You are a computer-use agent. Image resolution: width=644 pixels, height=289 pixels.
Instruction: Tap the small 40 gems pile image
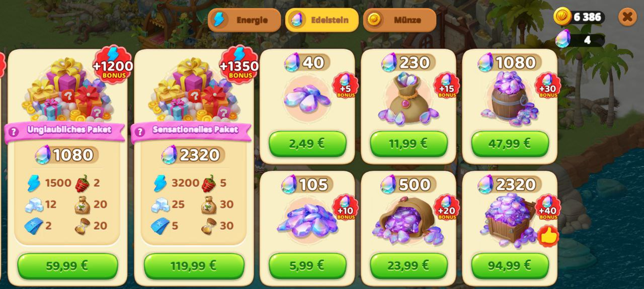(307, 99)
